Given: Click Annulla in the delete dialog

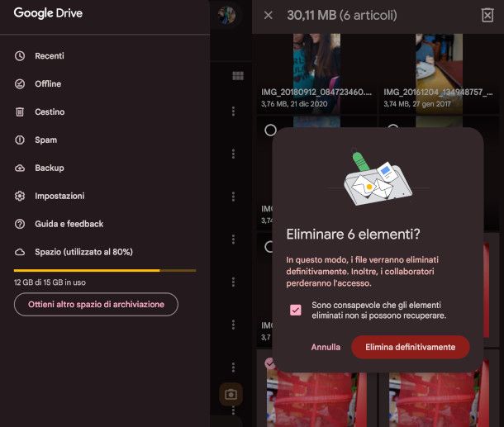Looking at the screenshot, I should click(326, 347).
